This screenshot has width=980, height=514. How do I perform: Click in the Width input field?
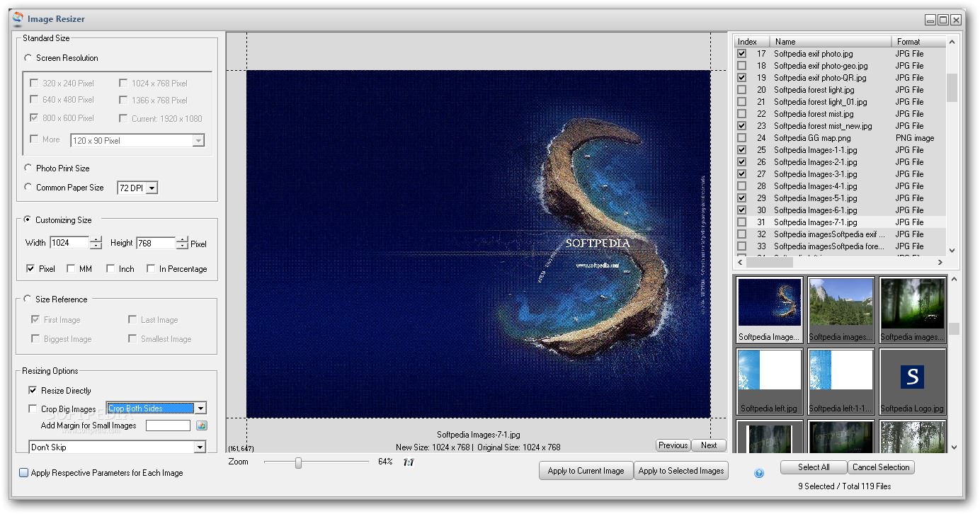point(69,243)
